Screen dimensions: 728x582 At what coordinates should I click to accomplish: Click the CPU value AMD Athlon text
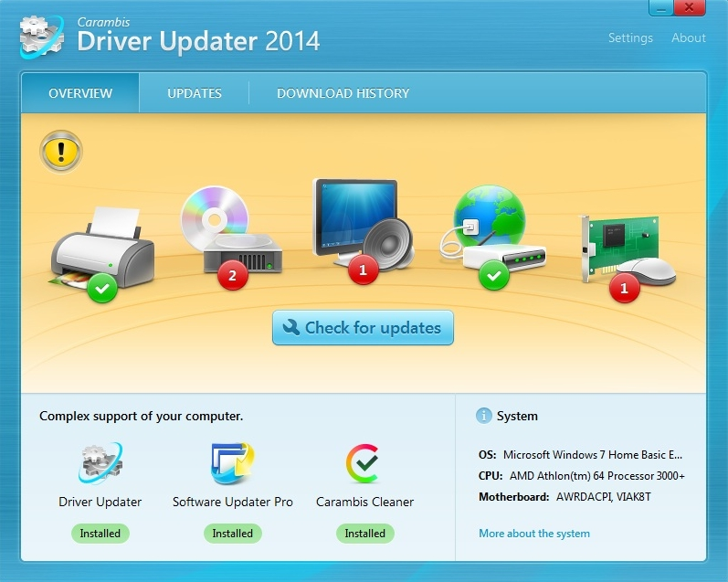597,476
